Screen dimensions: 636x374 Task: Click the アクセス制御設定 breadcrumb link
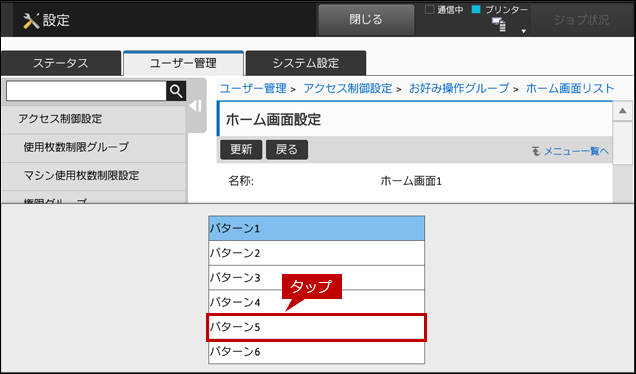click(348, 88)
